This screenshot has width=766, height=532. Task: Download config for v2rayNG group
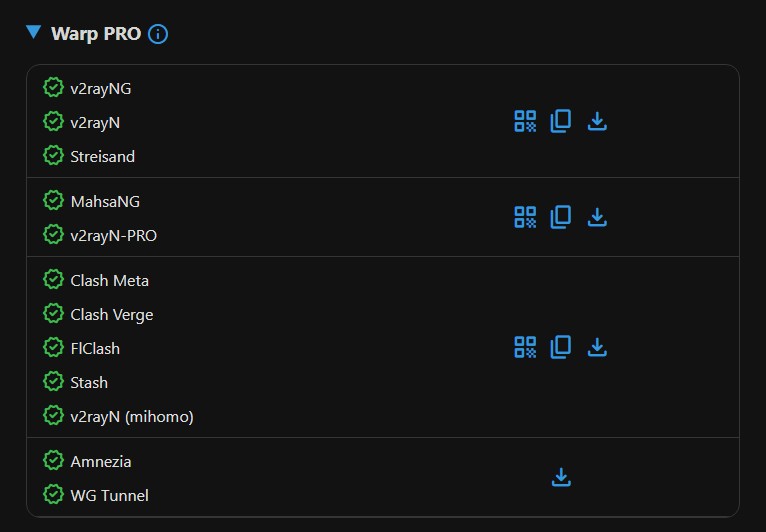[597, 121]
